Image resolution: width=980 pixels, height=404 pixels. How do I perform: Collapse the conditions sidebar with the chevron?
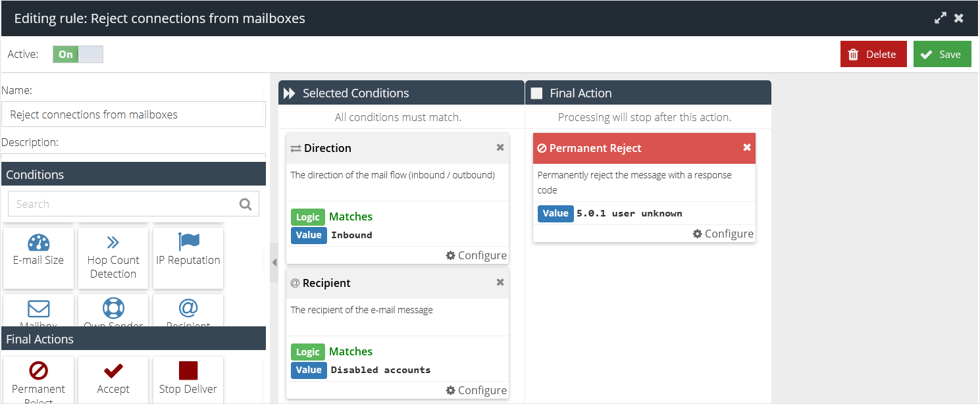pos(274,262)
